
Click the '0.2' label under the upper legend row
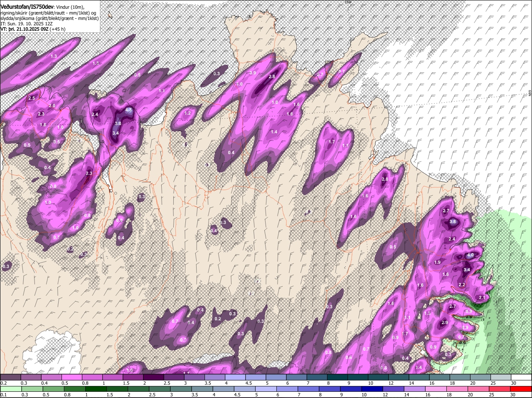click(3, 383)
